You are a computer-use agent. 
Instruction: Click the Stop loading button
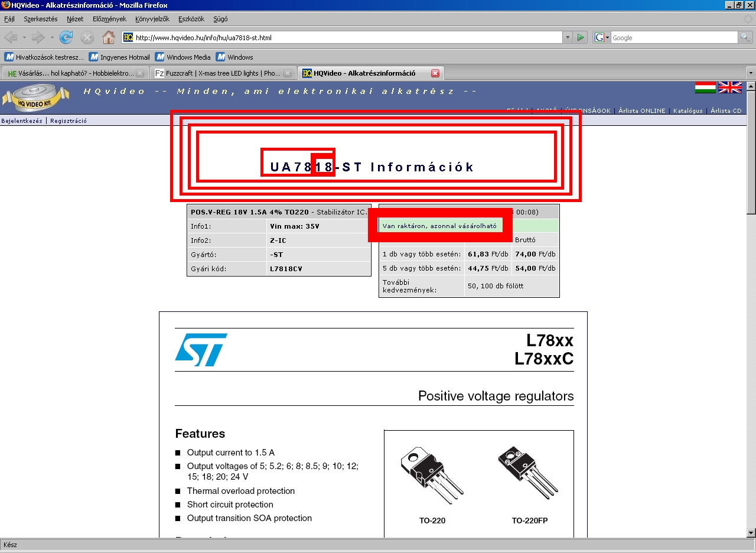pos(87,37)
